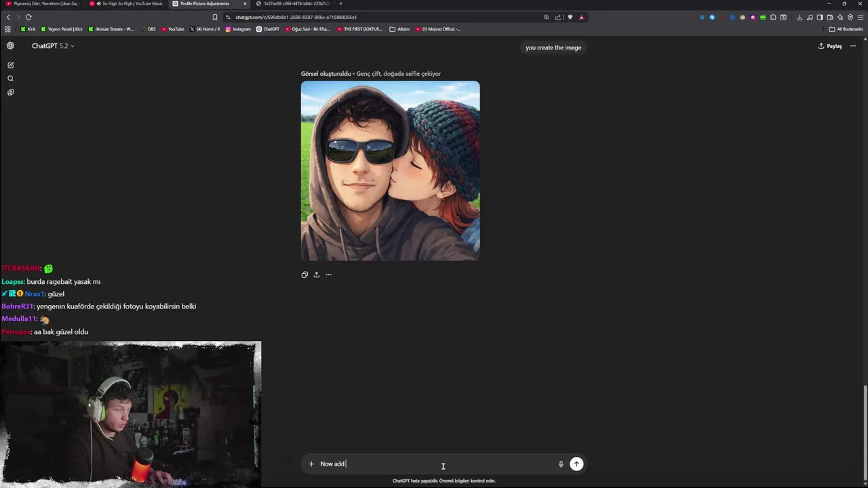Open a new chat with the pencil icon
Screen dimensions: 868x488
(x=10, y=65)
